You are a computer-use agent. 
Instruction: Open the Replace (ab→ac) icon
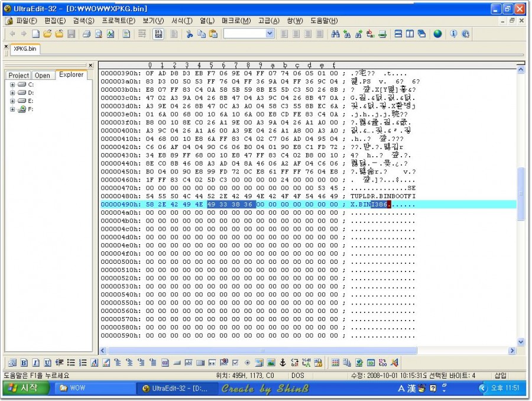(x=371, y=34)
